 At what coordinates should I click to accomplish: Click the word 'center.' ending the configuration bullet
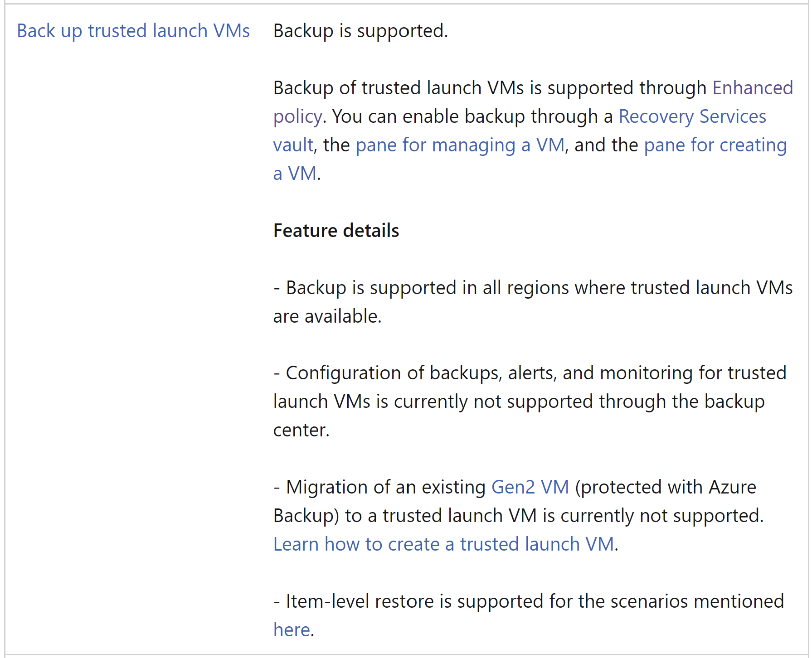pyautogui.click(x=301, y=430)
